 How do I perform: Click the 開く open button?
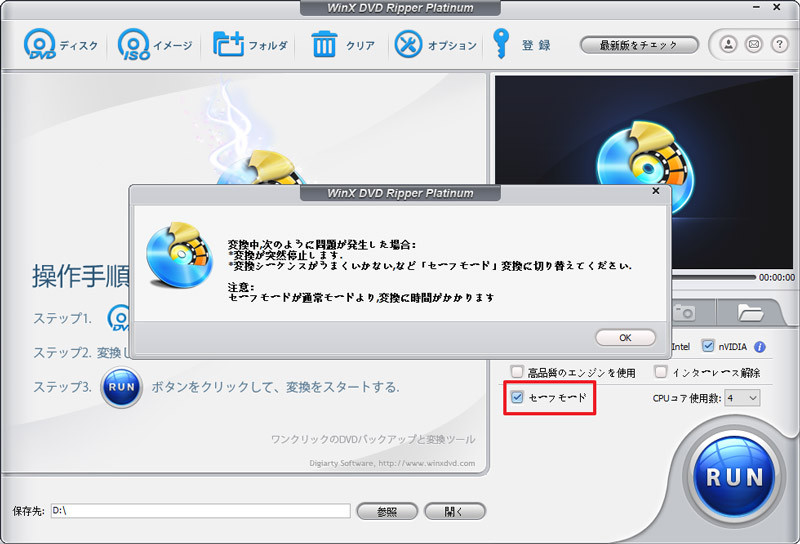pos(454,511)
